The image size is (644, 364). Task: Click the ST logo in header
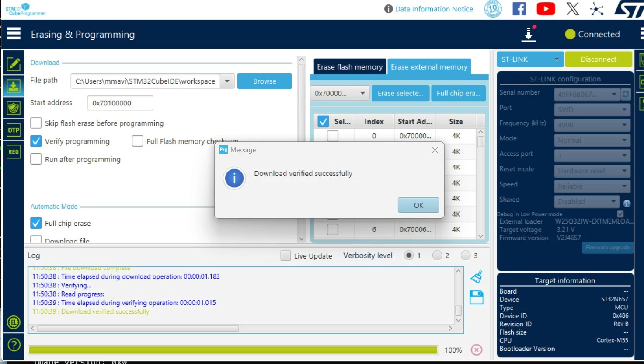[629, 9]
